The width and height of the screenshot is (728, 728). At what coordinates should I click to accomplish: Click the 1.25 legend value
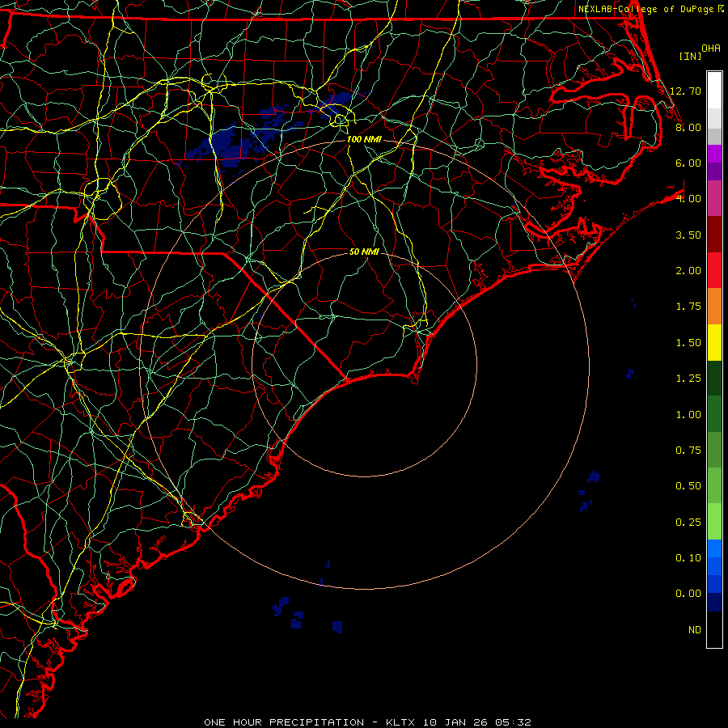[x=688, y=379]
